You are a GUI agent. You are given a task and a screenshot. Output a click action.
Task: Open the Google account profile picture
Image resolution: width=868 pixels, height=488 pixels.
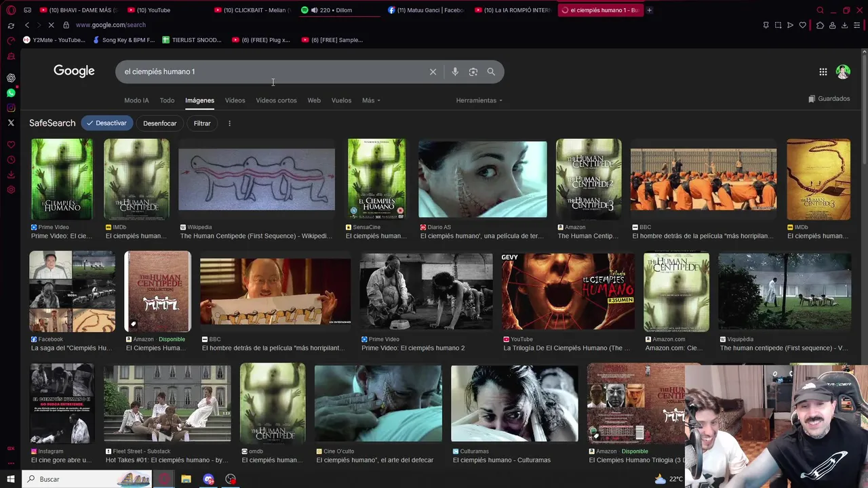click(x=843, y=72)
